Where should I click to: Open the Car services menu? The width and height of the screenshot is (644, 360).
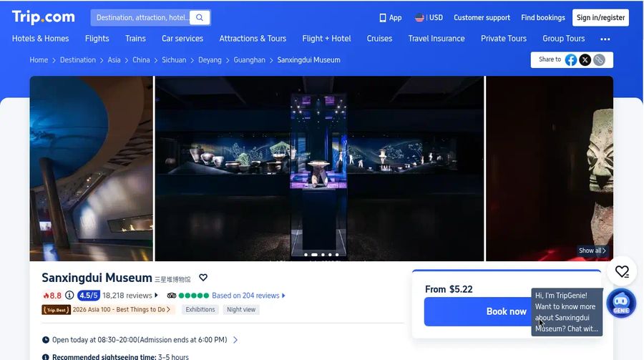coord(182,39)
